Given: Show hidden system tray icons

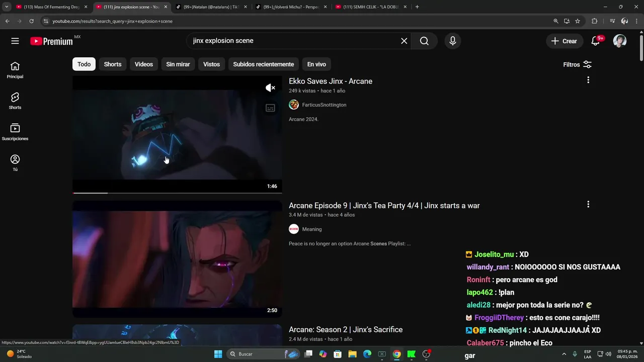Looking at the screenshot, I should click(x=564, y=354).
